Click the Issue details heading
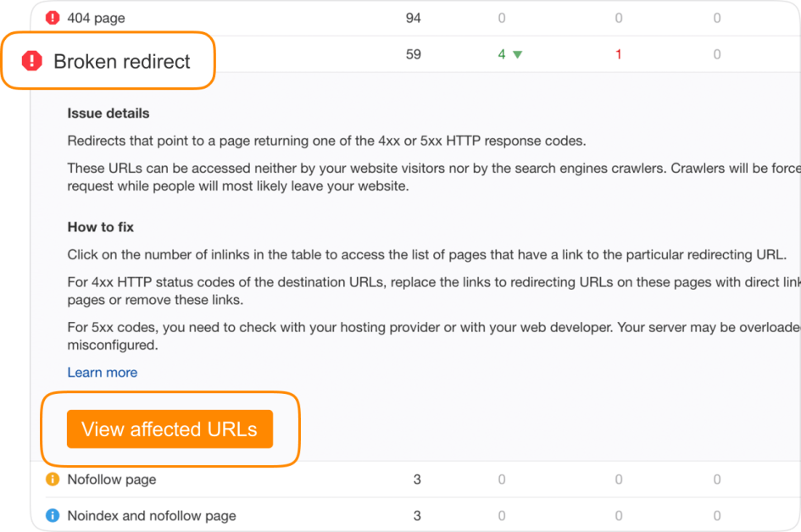 pyautogui.click(x=108, y=113)
